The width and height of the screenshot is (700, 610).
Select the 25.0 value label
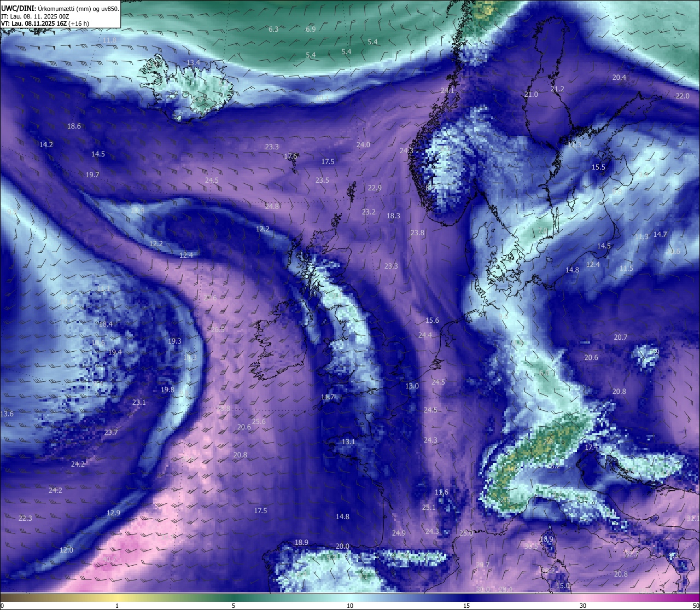466,533
